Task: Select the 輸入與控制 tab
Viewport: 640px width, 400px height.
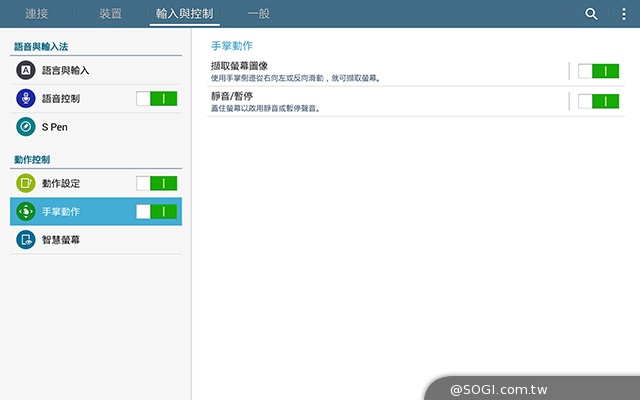Action: tap(184, 14)
